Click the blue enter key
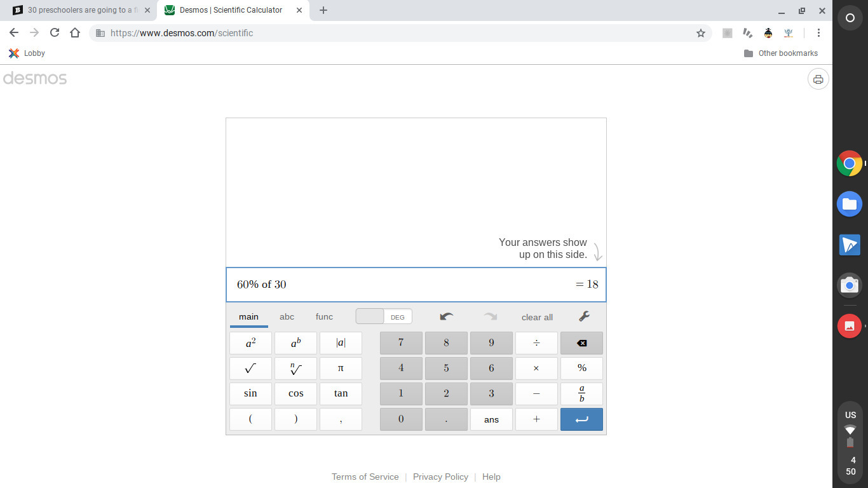 tap(581, 419)
